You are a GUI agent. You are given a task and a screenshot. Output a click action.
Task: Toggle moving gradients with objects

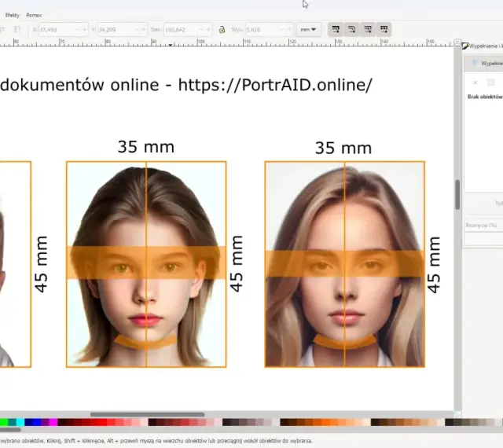368,30
